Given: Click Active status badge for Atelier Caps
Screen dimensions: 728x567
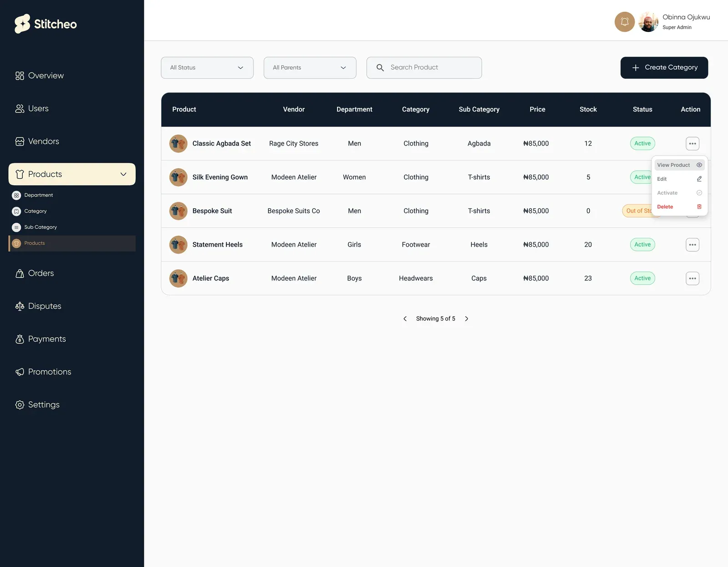Looking at the screenshot, I should tap(642, 278).
